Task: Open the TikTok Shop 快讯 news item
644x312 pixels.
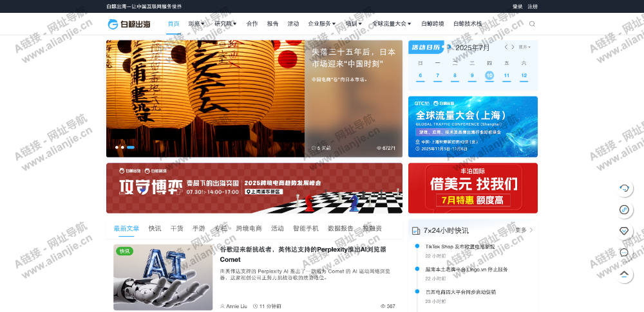Action: pos(460,247)
